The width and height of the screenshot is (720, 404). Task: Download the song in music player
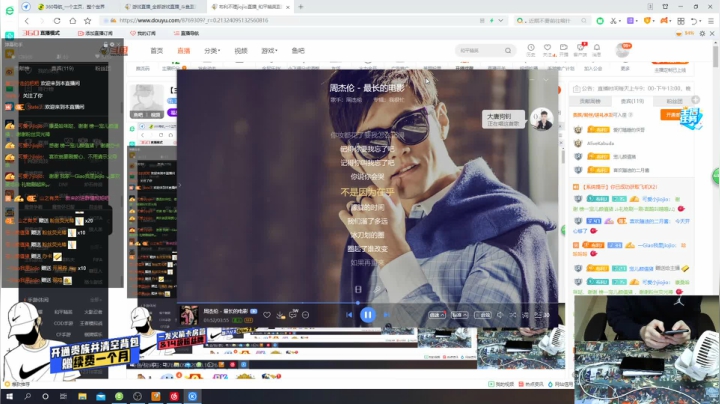pyautogui.click(x=280, y=315)
